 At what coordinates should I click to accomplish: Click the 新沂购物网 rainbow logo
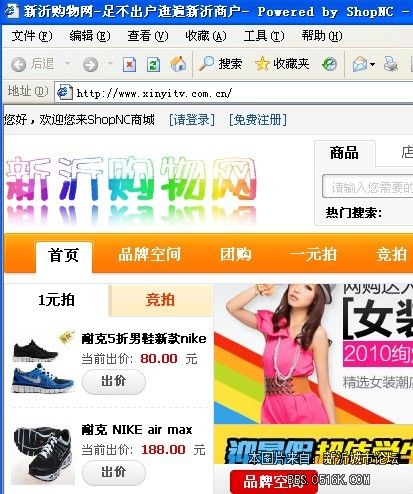pyautogui.click(x=131, y=190)
